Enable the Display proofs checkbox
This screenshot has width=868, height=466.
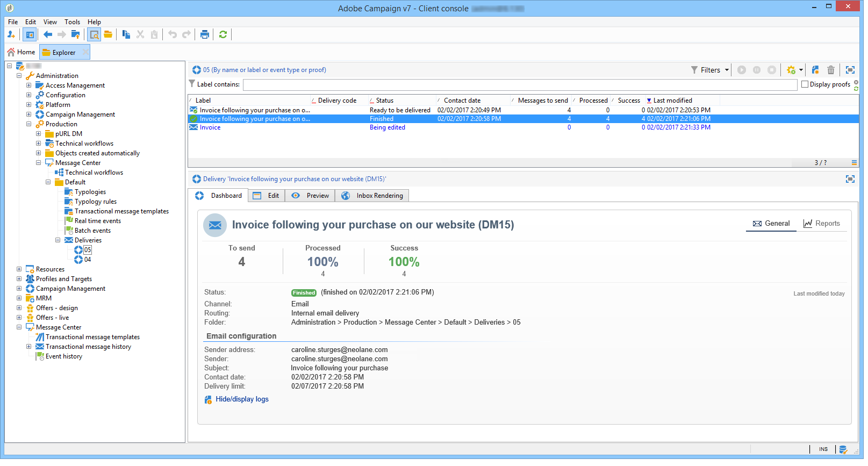[x=805, y=84]
